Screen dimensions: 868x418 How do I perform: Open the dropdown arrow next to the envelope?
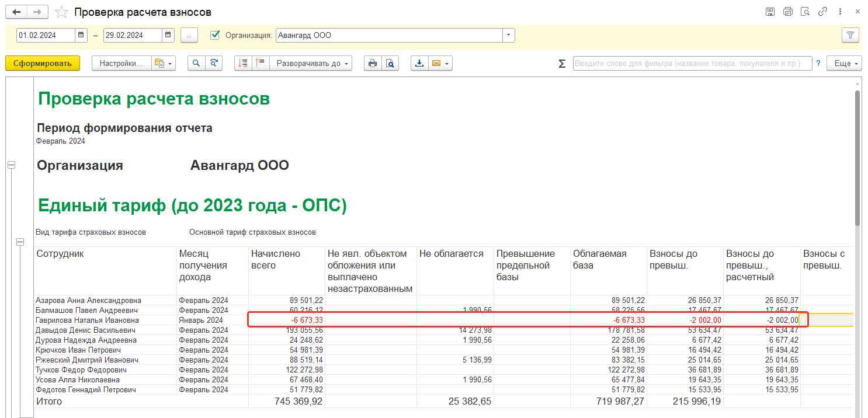pos(447,63)
